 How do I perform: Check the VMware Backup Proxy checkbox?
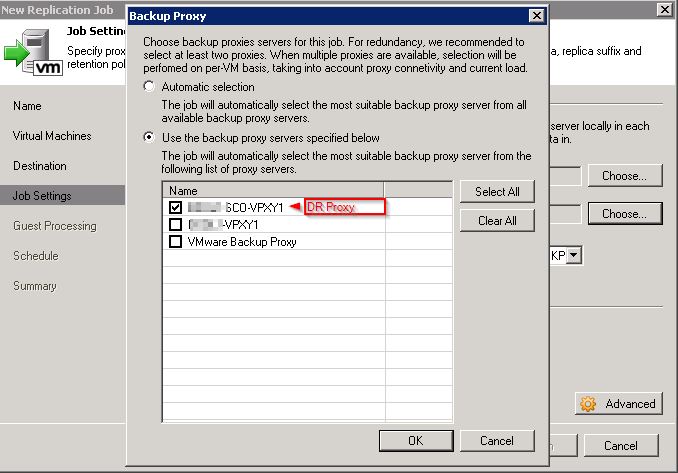[175, 241]
